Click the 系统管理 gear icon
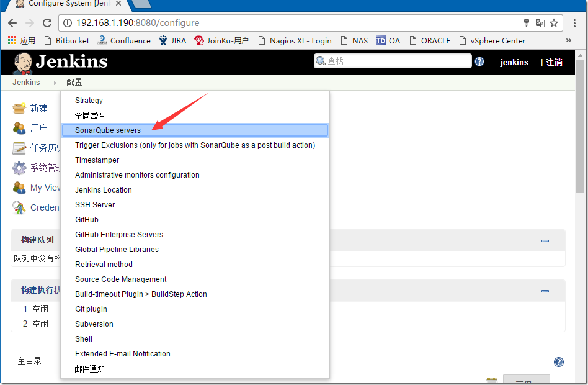The height and width of the screenshot is (385, 588). pyautogui.click(x=19, y=168)
